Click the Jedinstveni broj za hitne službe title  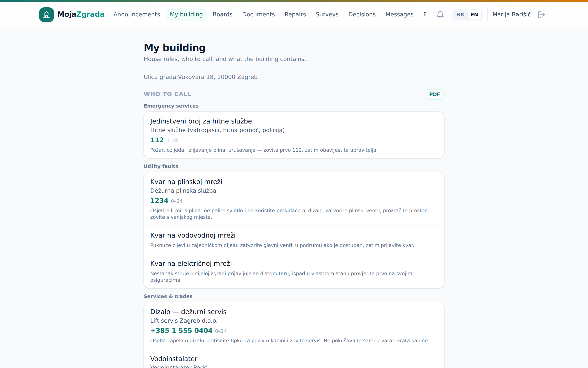click(x=201, y=121)
